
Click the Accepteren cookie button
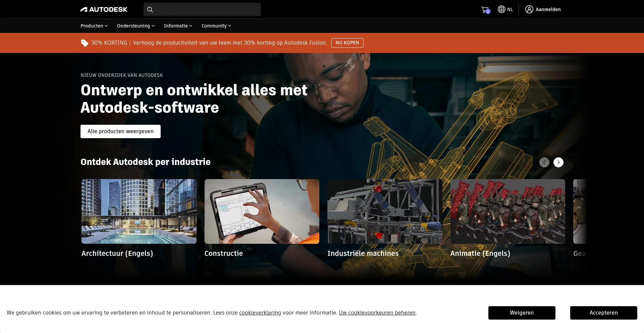[603, 313]
